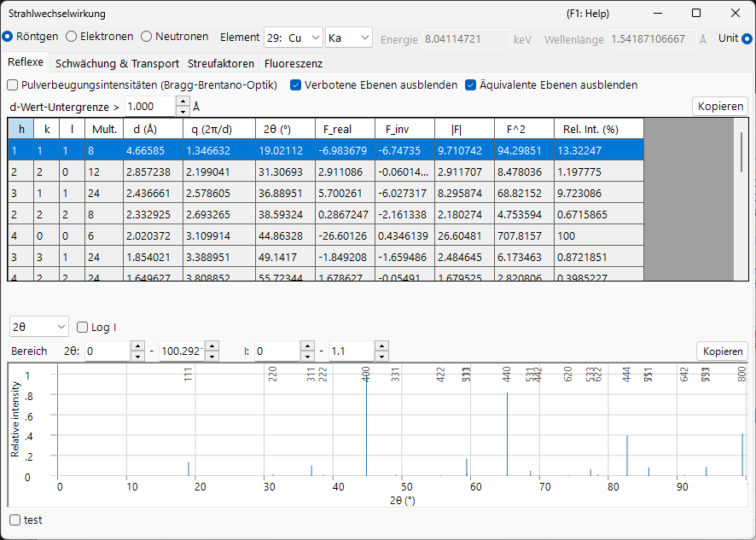Decrease the intensity minimum value
This screenshot has height=540, width=756.
tap(307, 357)
